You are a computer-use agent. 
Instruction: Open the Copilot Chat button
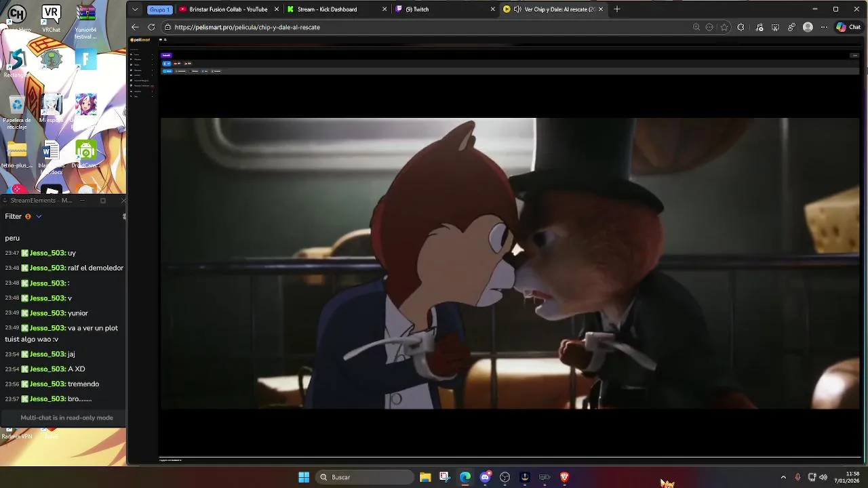click(x=848, y=27)
